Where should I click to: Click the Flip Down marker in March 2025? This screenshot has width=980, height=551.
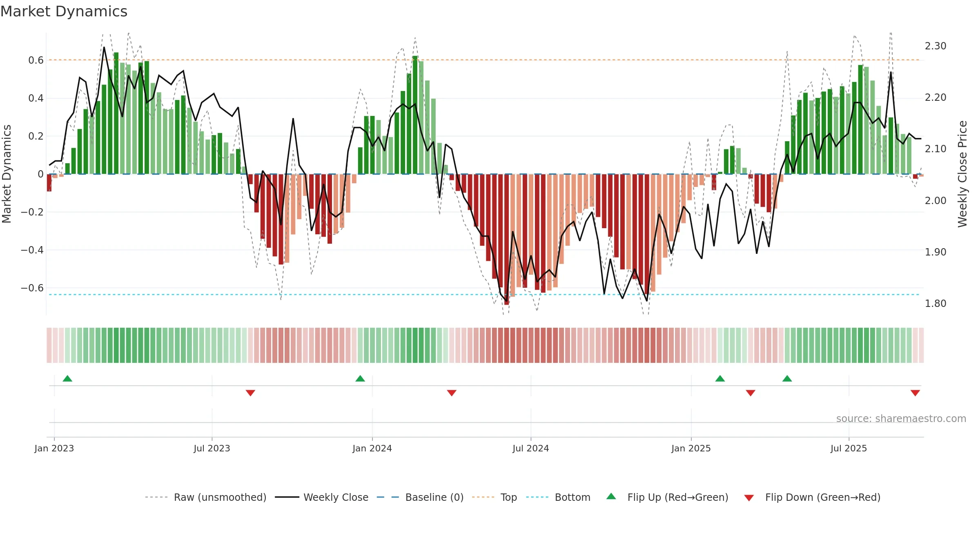click(x=751, y=393)
